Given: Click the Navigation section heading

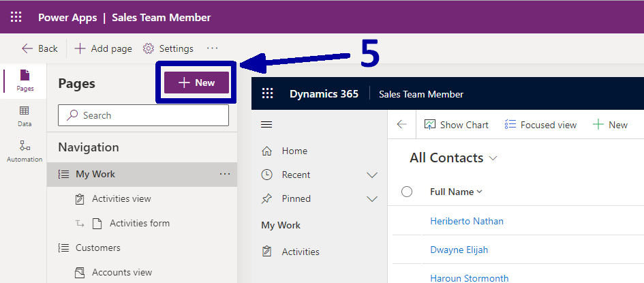Looking at the screenshot, I should (x=89, y=147).
